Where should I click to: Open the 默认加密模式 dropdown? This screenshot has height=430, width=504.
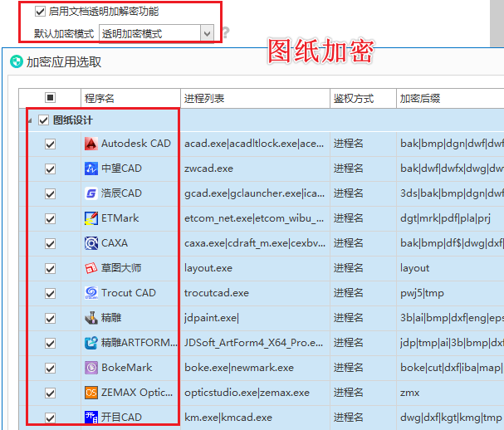tap(207, 33)
